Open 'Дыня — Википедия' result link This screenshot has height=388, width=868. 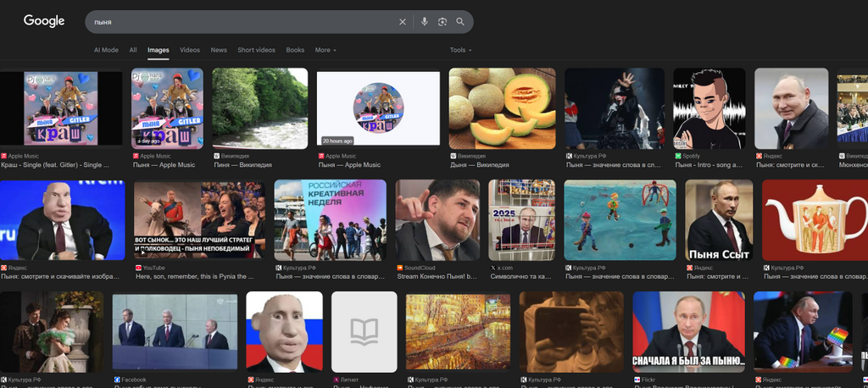click(480, 165)
